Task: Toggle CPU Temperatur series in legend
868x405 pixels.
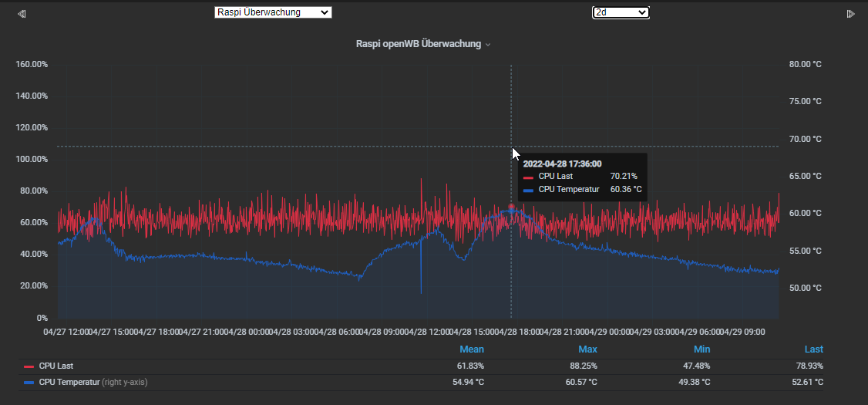Action: 68,382
